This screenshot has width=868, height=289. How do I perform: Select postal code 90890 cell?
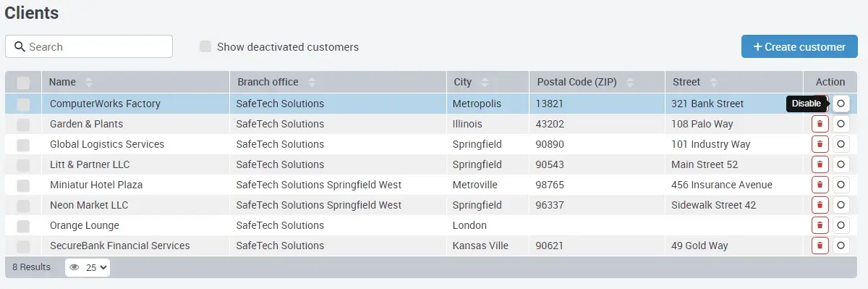click(550, 144)
